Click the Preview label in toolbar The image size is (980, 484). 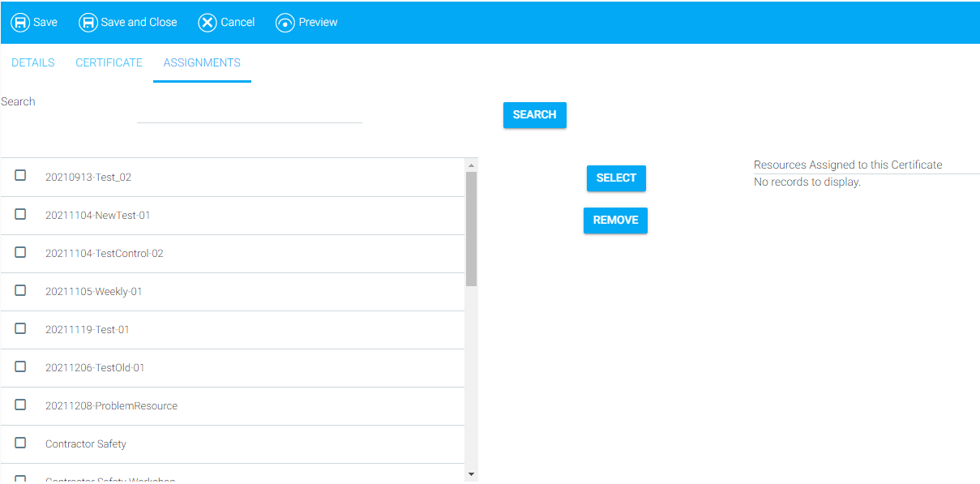[318, 23]
